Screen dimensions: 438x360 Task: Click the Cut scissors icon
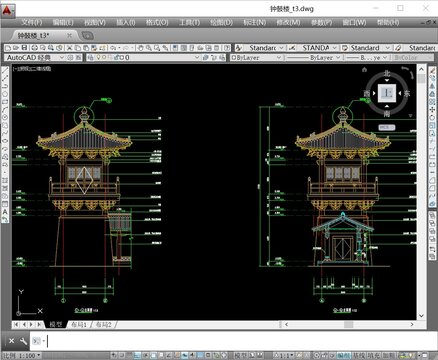point(70,48)
